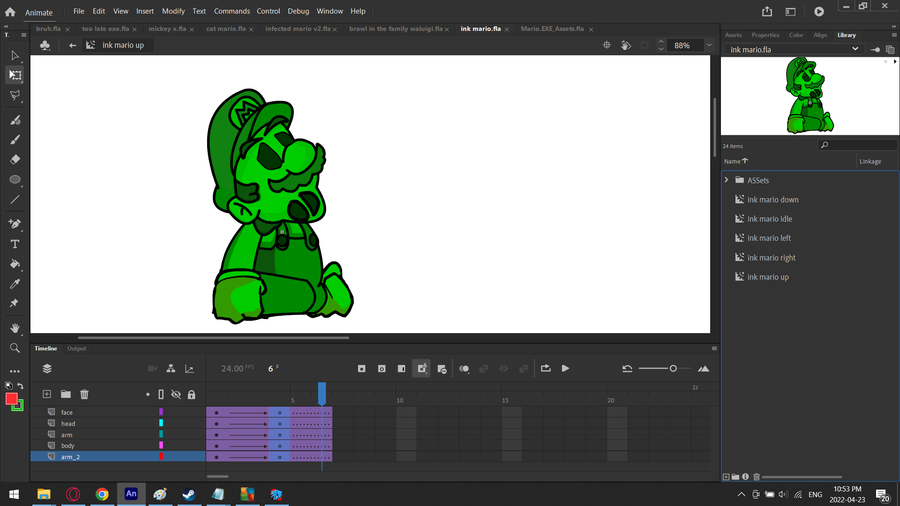Add a new layer in timeline
Image resolution: width=900 pixels, height=506 pixels.
coord(46,394)
